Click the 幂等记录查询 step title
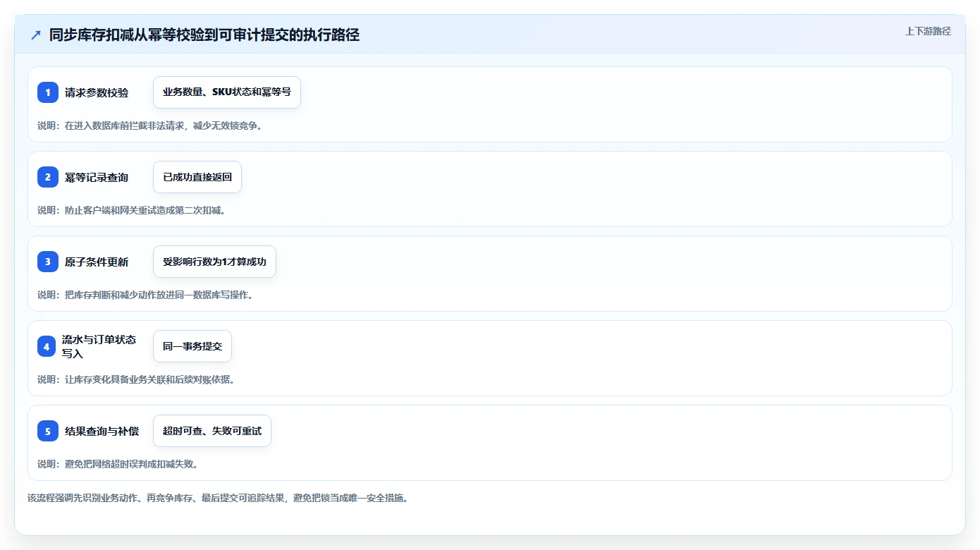The image size is (980, 550). tap(97, 177)
